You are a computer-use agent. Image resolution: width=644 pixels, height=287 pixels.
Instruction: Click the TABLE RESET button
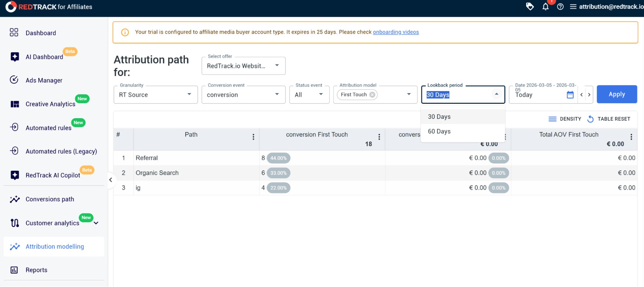point(609,119)
